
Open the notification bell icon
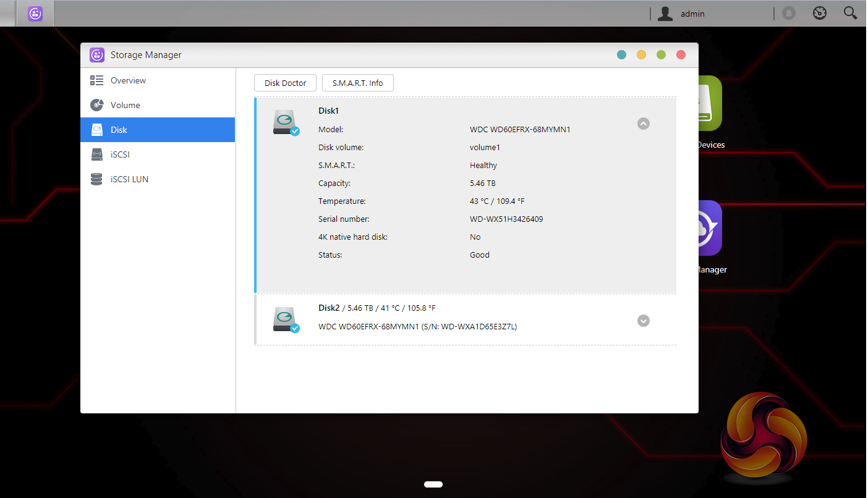pos(789,13)
